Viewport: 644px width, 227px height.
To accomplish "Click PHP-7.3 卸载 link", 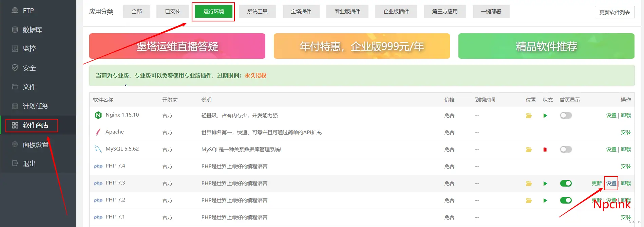I will click(626, 184).
